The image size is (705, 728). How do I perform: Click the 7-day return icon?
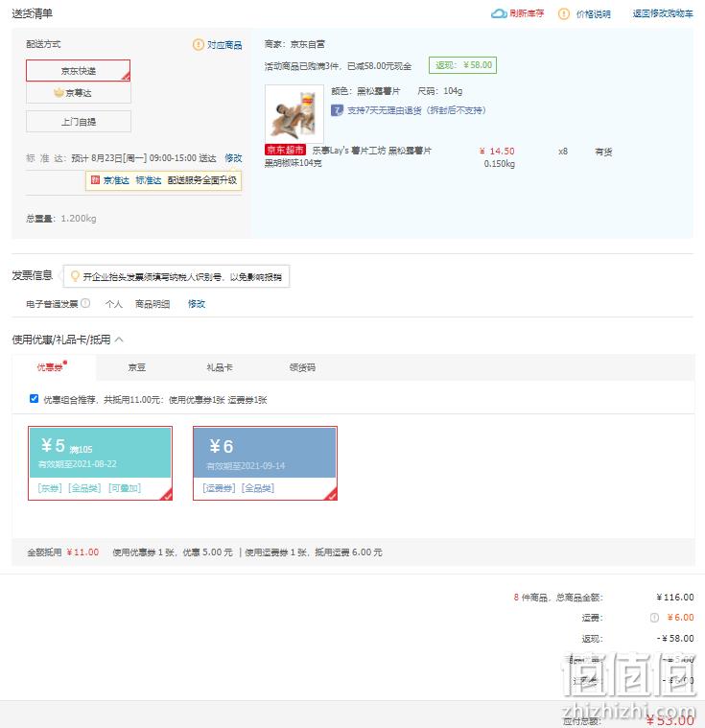tap(337, 110)
